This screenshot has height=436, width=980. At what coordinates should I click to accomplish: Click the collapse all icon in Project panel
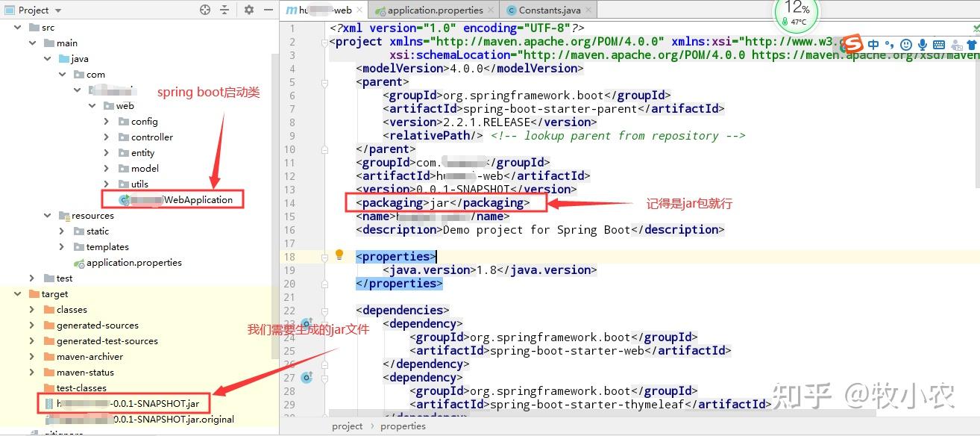pyautogui.click(x=224, y=10)
